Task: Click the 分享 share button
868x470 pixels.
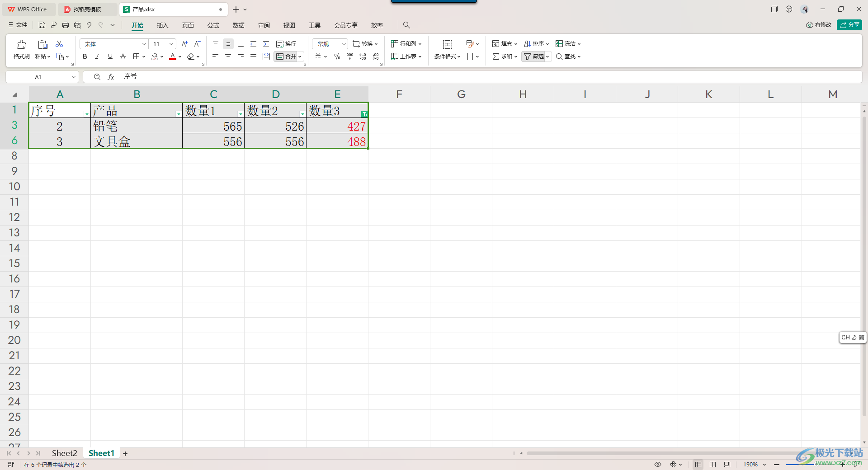Action: pyautogui.click(x=849, y=25)
